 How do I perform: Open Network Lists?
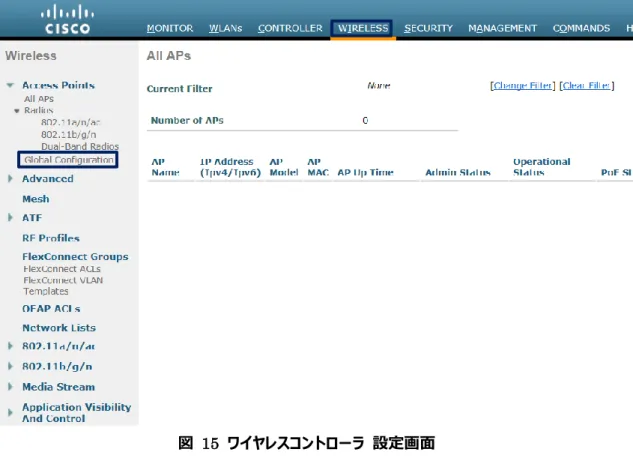(x=59, y=328)
